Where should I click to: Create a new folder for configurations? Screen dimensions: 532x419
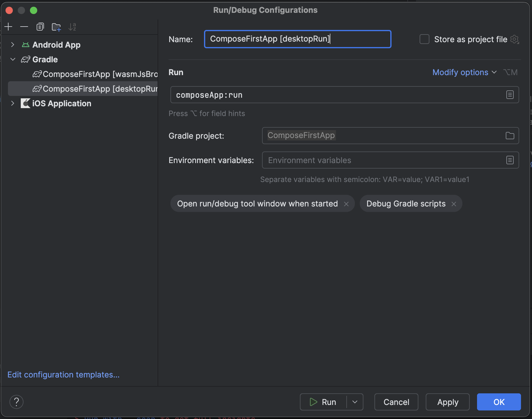[x=56, y=27]
